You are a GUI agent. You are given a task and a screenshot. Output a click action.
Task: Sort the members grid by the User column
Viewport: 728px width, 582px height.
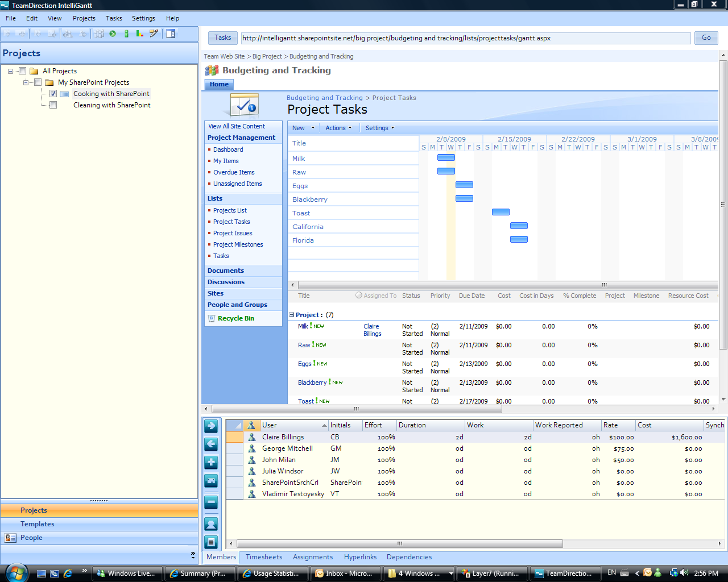293,425
